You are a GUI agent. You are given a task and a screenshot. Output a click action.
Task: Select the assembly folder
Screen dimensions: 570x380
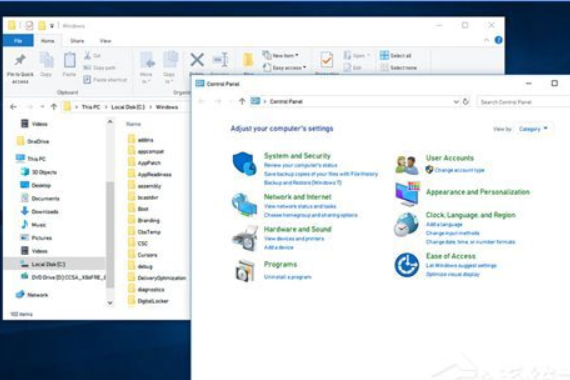tap(144, 186)
